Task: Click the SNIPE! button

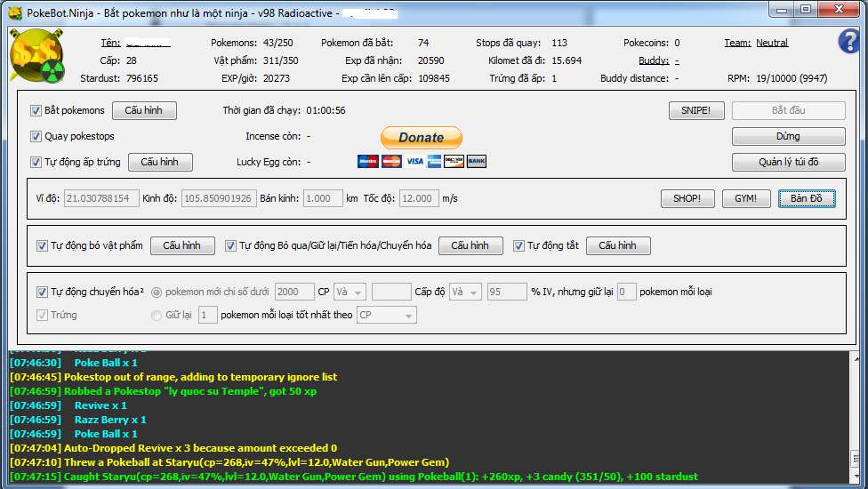Action: tap(695, 110)
